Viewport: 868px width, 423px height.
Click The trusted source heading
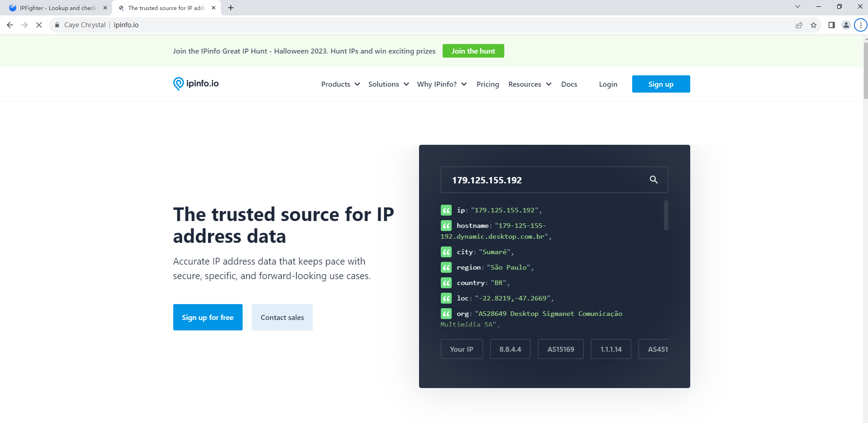click(x=283, y=225)
